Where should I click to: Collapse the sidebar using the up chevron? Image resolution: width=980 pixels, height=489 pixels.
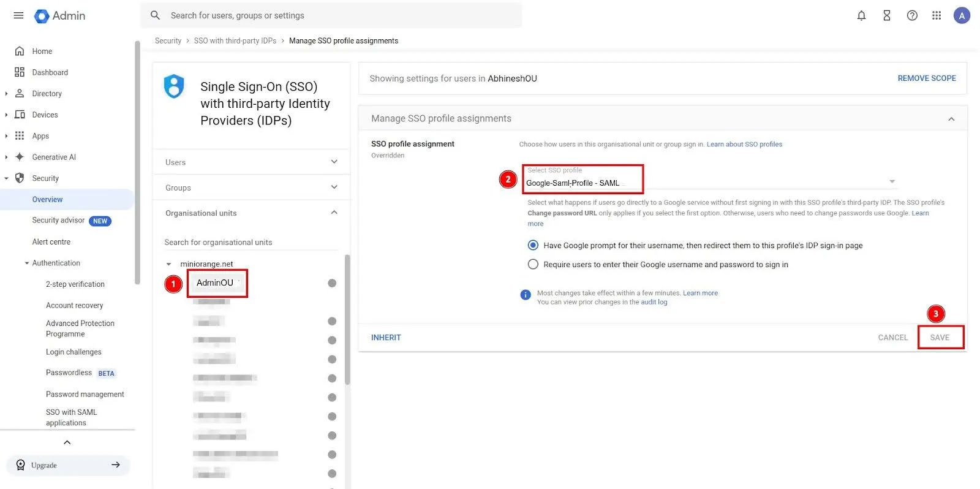click(67, 442)
